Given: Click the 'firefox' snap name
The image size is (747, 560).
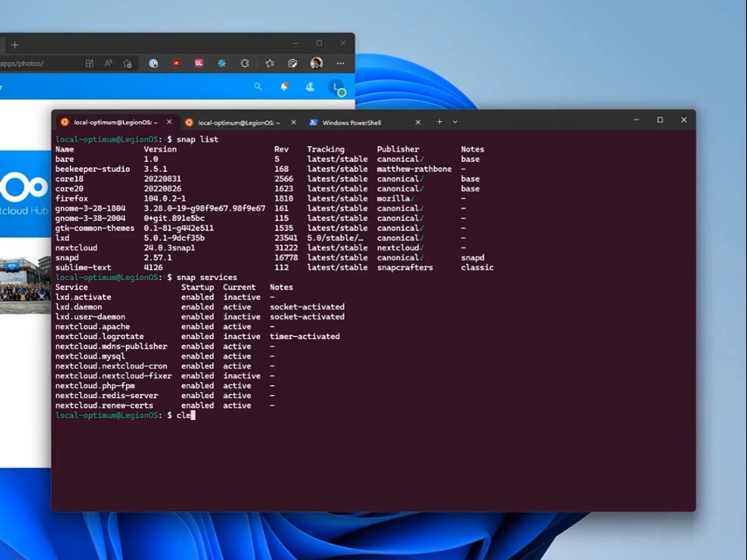Looking at the screenshot, I should 72,198.
